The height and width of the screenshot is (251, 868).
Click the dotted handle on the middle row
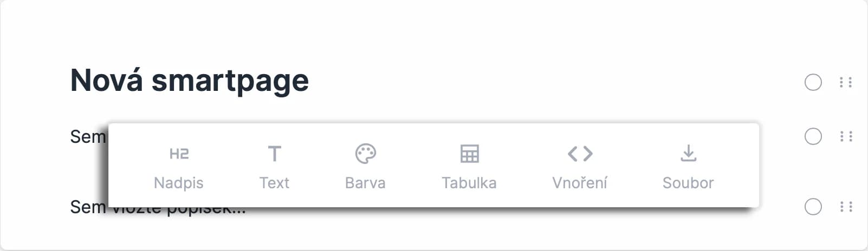pos(846,136)
